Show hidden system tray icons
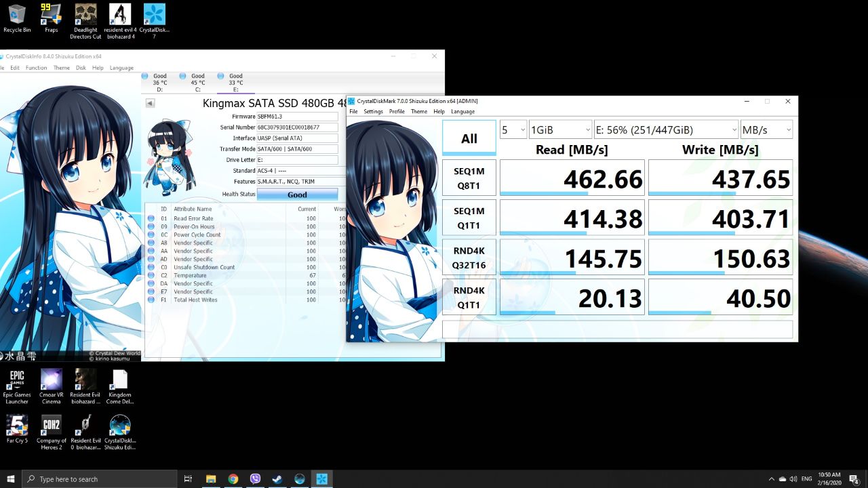The image size is (868, 488). pos(771,479)
